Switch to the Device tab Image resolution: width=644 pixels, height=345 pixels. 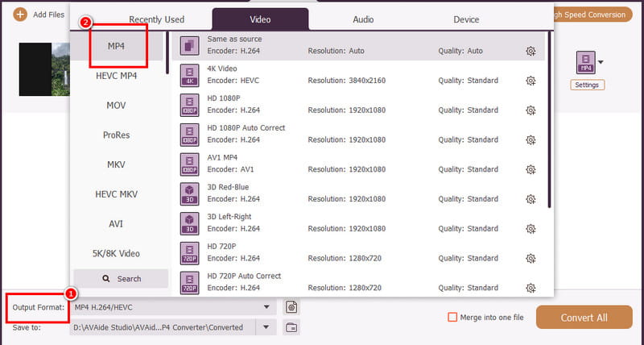(466, 19)
